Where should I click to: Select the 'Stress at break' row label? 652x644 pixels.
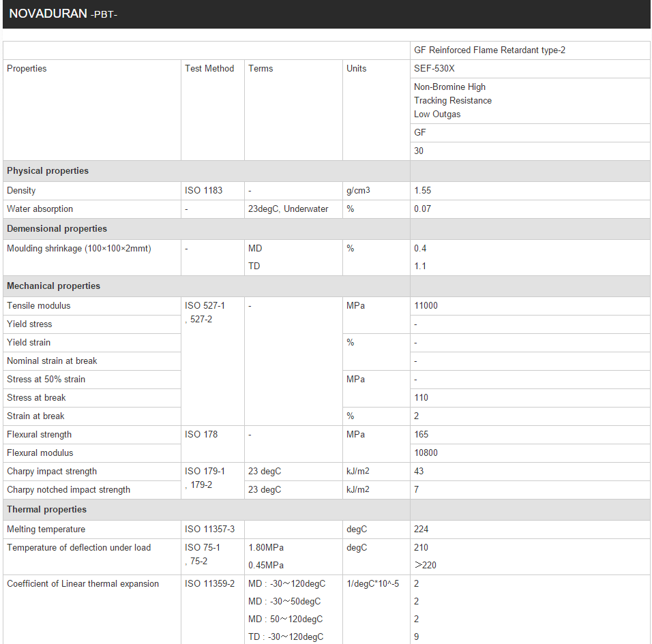point(36,397)
